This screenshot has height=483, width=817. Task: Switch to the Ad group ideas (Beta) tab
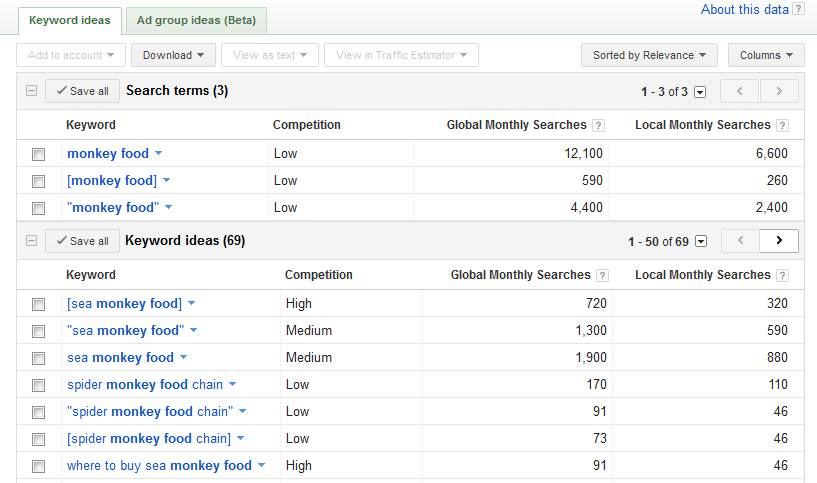tap(196, 20)
